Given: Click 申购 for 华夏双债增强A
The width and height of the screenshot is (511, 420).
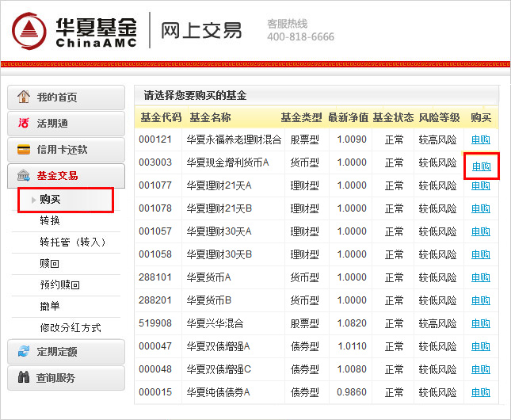Looking at the screenshot, I should (481, 346).
